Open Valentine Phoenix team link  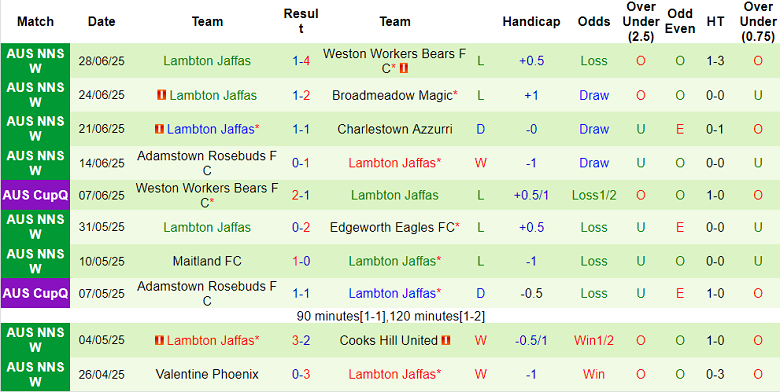point(207,374)
